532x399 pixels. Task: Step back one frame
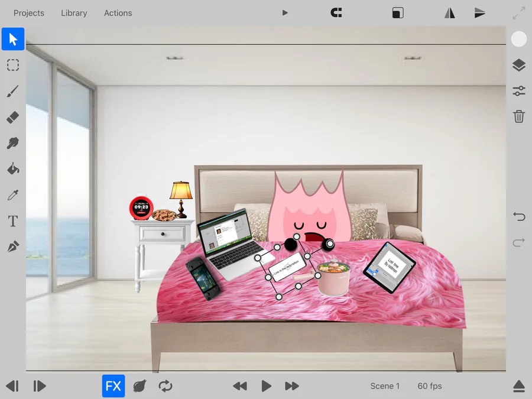(12, 386)
